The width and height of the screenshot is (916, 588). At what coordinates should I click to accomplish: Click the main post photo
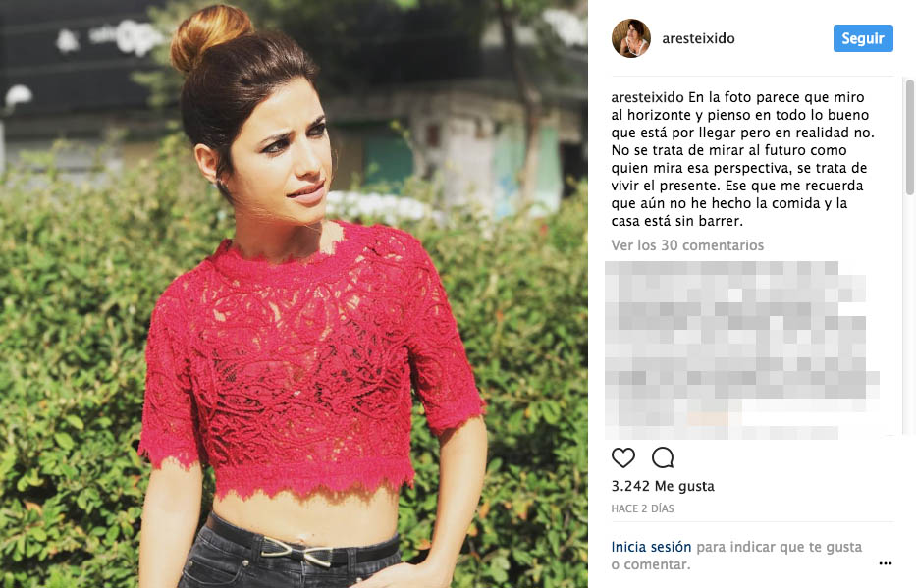(x=294, y=294)
